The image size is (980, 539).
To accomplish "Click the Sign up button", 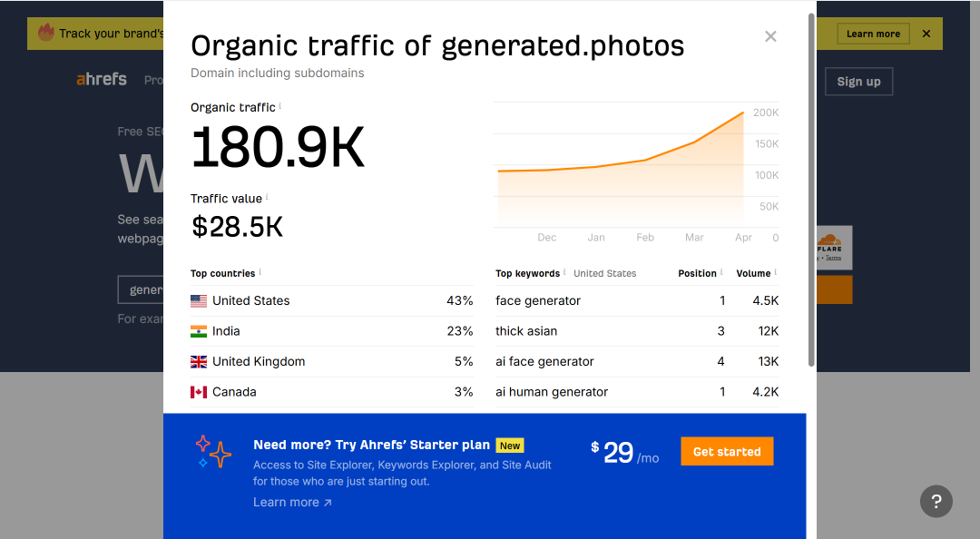I will click(858, 82).
